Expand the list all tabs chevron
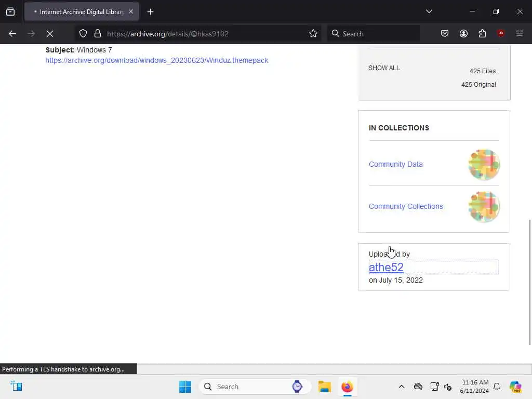 point(429,11)
